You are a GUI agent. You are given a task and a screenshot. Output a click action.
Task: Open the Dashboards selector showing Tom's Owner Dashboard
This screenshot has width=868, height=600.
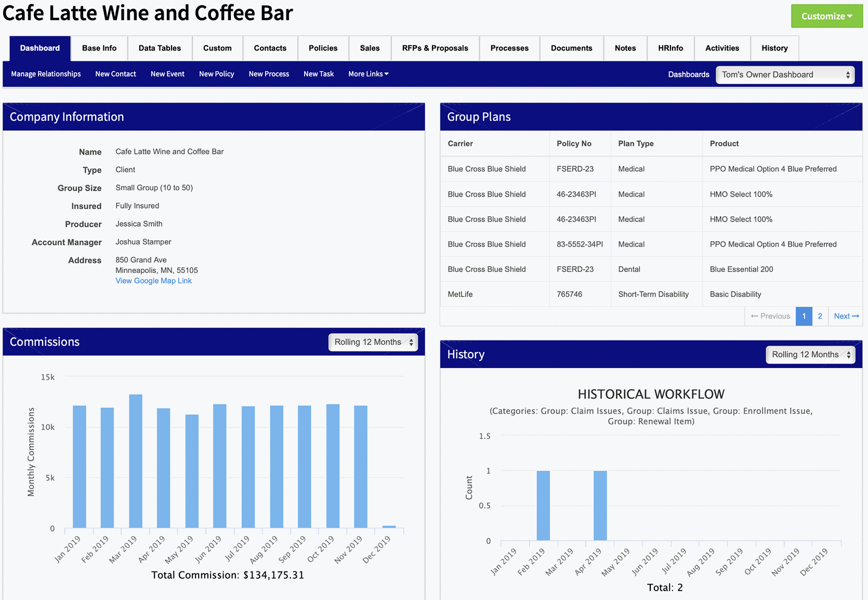(x=785, y=74)
